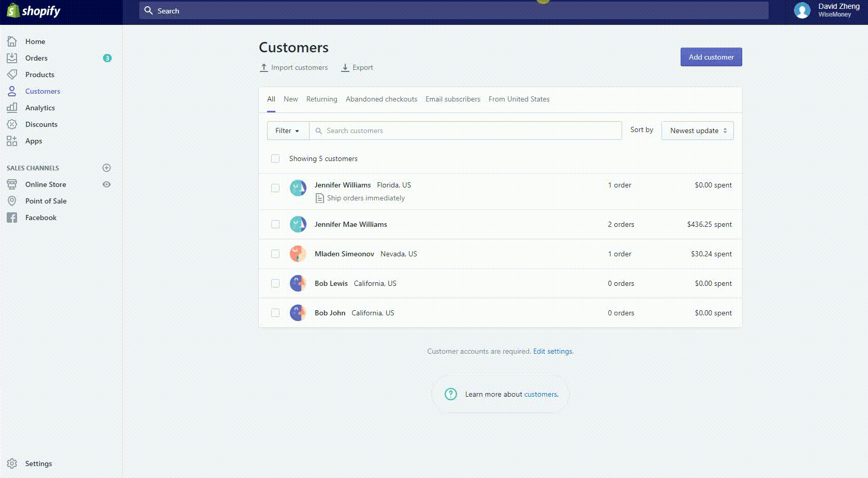868x478 pixels.
Task: Click the magnifier icon in top search
Action: point(149,10)
